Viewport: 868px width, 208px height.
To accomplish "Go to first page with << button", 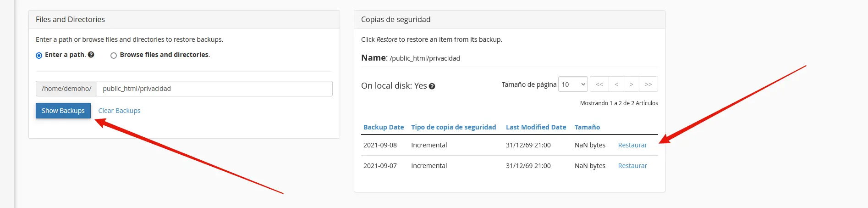I will click(x=599, y=84).
